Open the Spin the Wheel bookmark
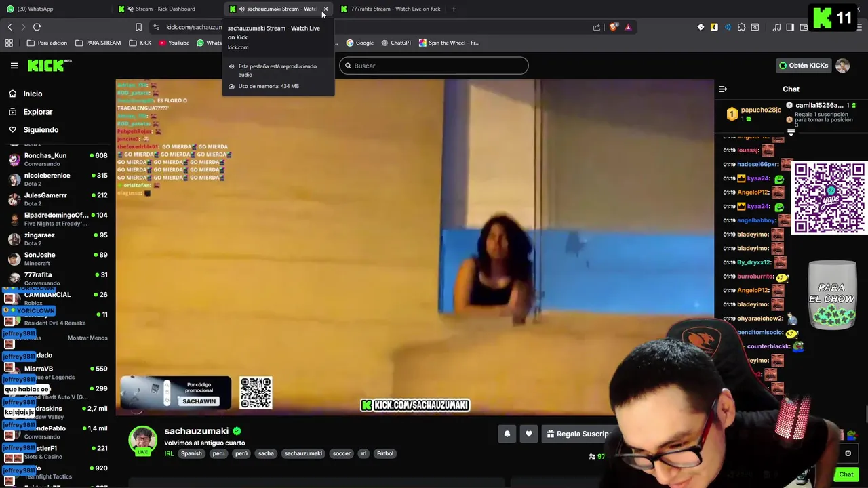The image size is (868, 488). [449, 43]
